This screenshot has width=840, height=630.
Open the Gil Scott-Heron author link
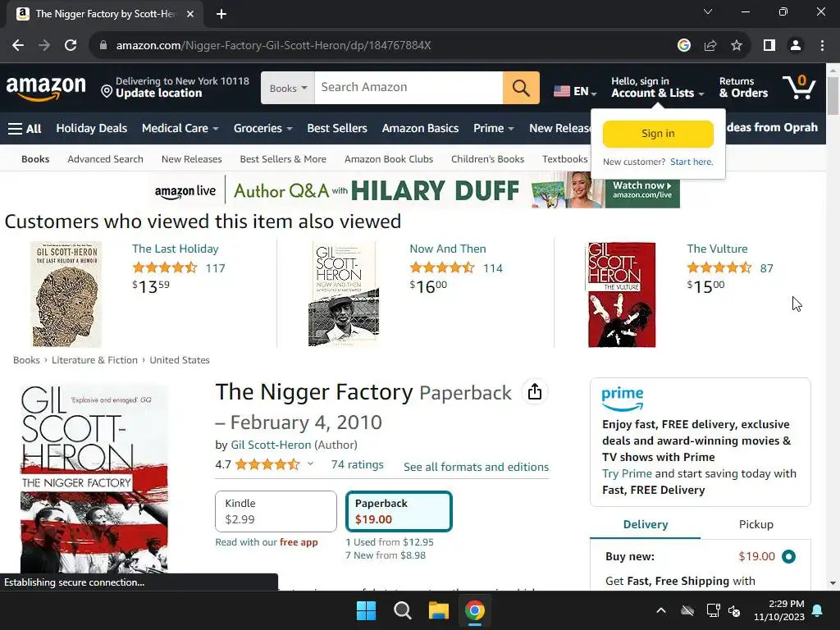coord(271,445)
